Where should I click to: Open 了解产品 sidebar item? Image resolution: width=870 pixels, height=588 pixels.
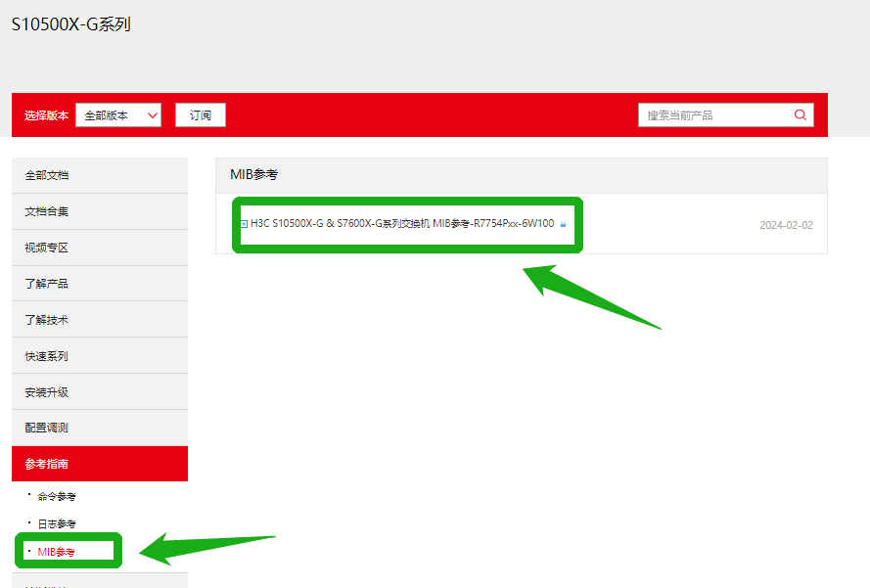[x=100, y=284]
